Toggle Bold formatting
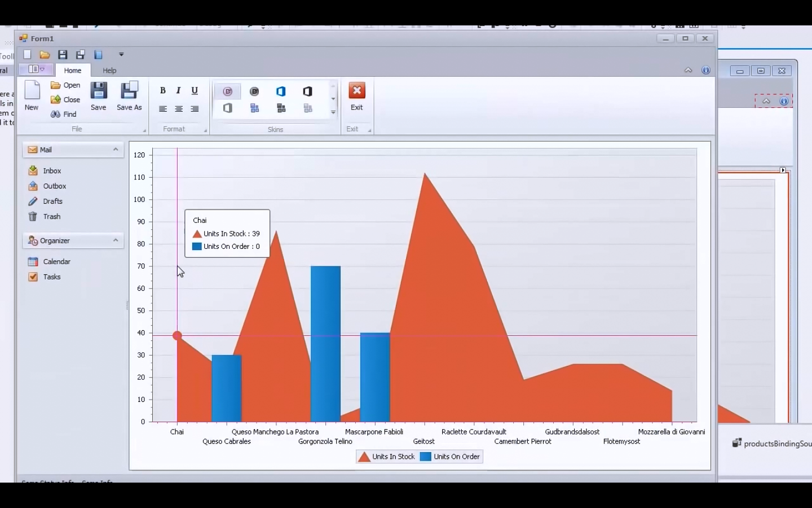 pyautogui.click(x=163, y=90)
